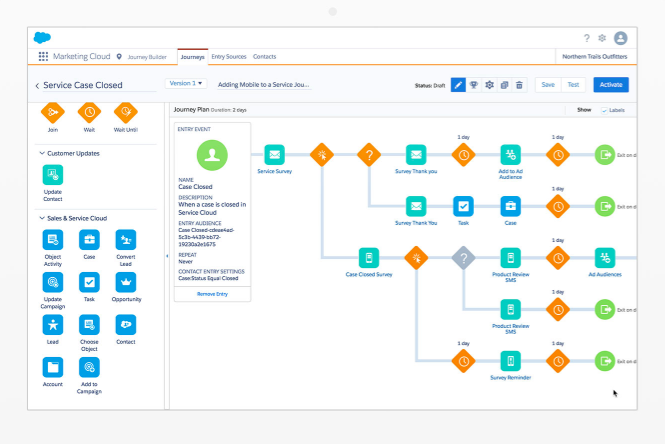665x444 pixels.
Task: Open the Ad Audiences node
Action: (605, 258)
